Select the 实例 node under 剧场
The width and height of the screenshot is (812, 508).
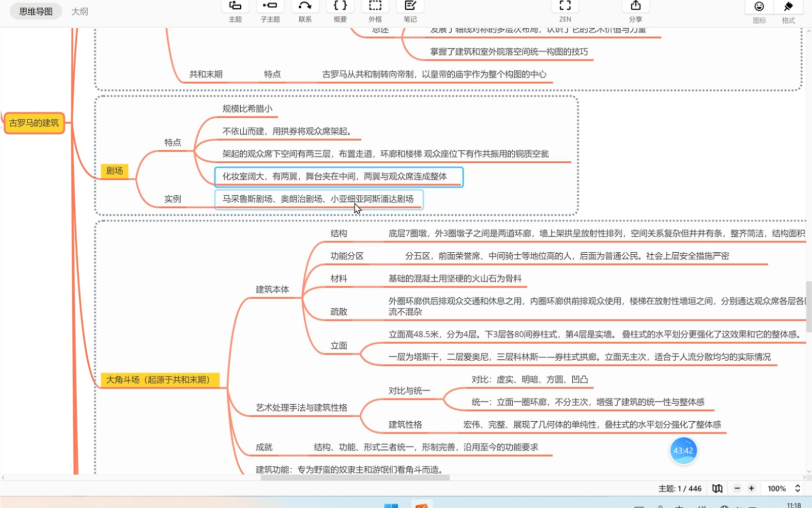pyautogui.click(x=172, y=199)
